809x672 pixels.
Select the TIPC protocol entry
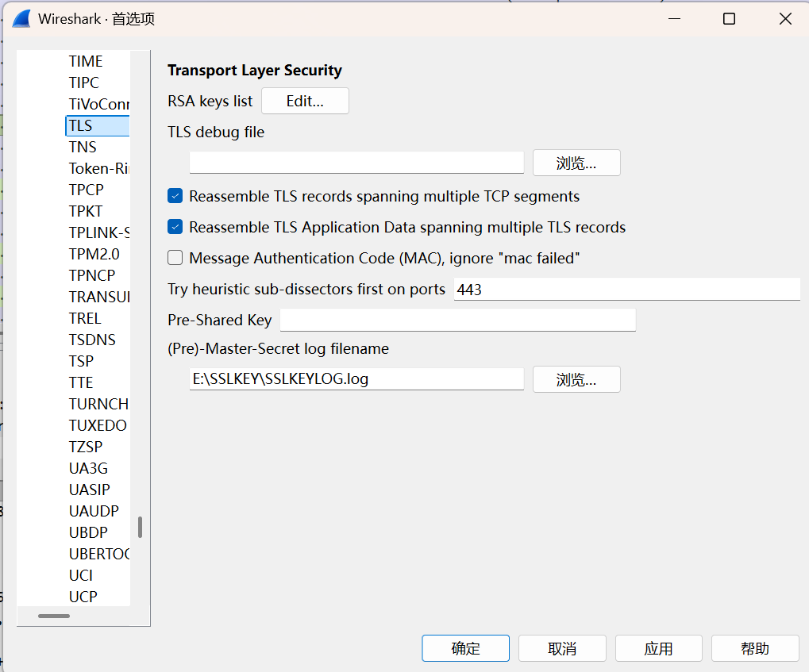click(83, 83)
